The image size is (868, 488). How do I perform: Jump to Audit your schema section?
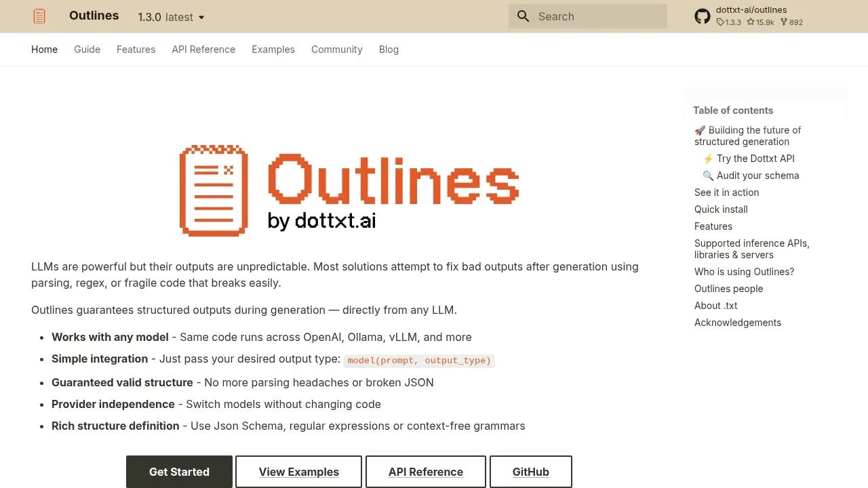(751, 176)
